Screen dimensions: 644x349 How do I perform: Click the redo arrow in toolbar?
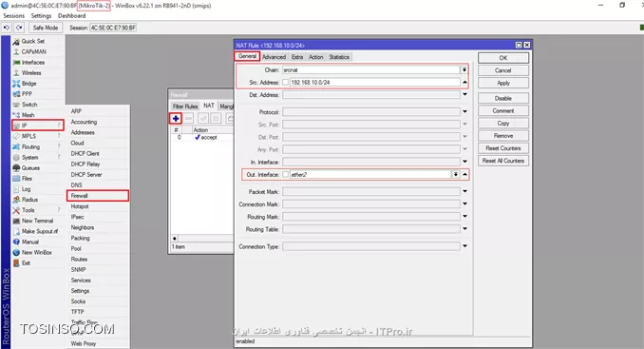pyautogui.click(x=19, y=28)
